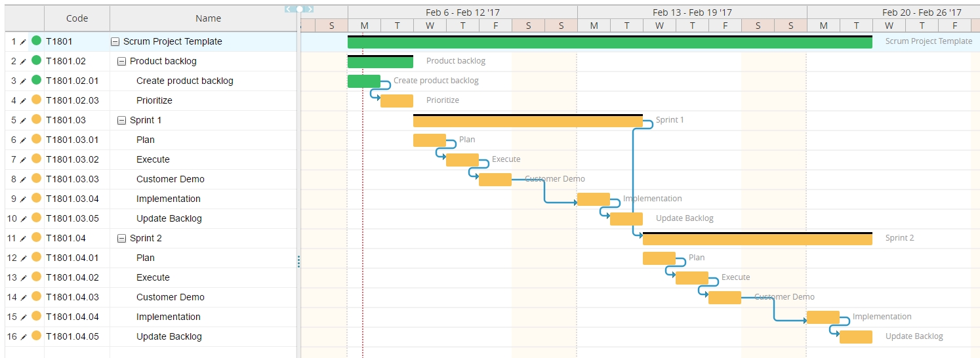Click right arrow on the splitter control
This screenshot has width=980, height=358.
[310, 9]
